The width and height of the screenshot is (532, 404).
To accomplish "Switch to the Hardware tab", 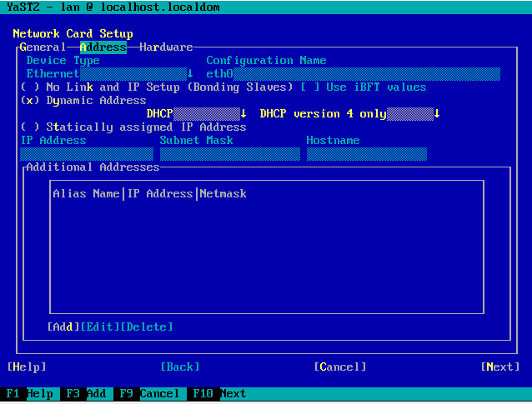I will [166, 47].
